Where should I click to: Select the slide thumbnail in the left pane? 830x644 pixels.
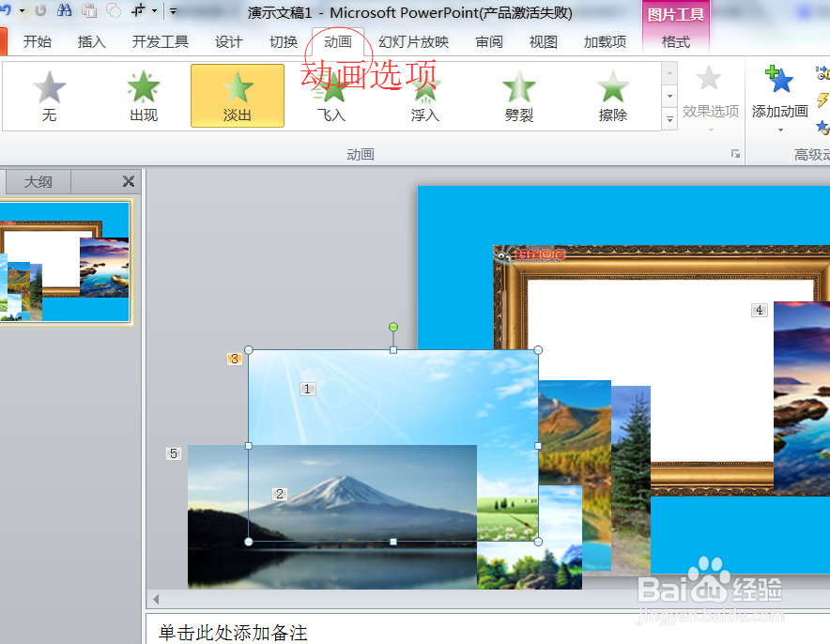(66, 261)
